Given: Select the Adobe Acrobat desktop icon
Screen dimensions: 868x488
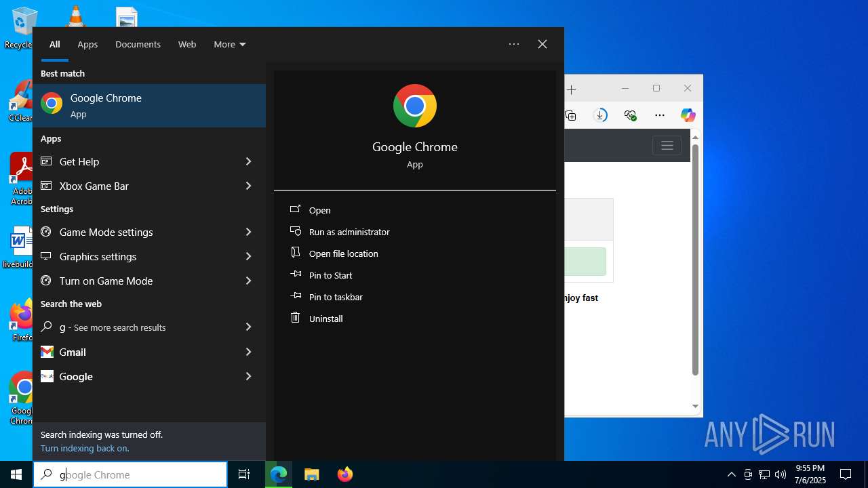Looking at the screenshot, I should (20, 179).
